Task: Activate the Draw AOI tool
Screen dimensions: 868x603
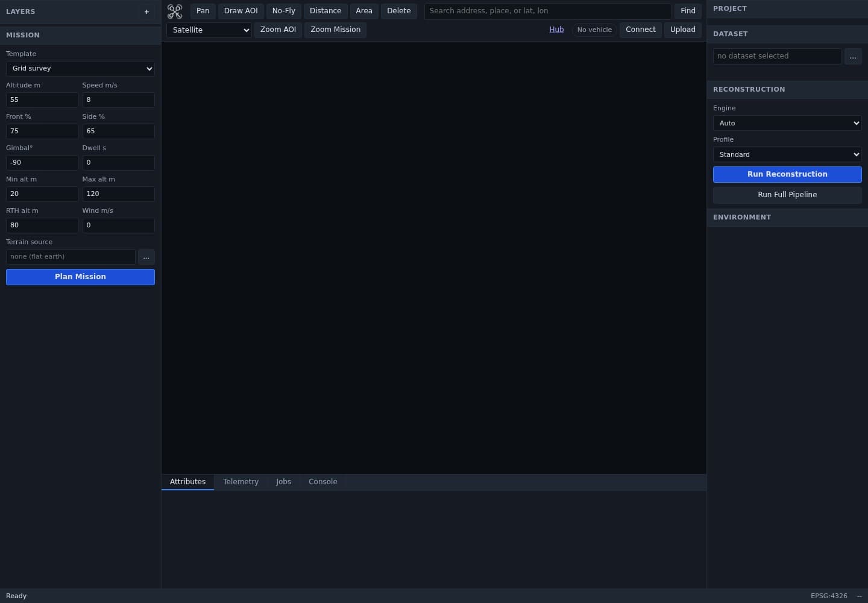Action: click(241, 11)
